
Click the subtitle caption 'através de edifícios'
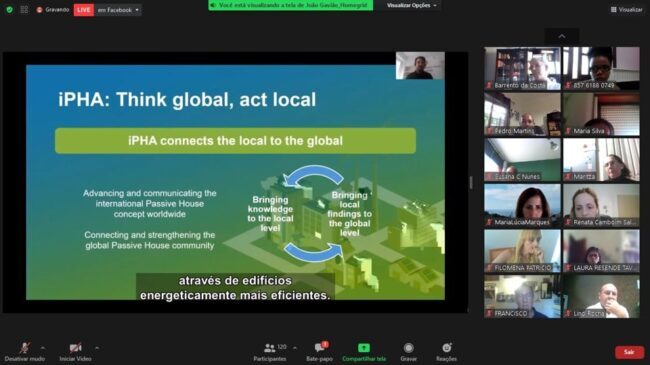coord(235,281)
